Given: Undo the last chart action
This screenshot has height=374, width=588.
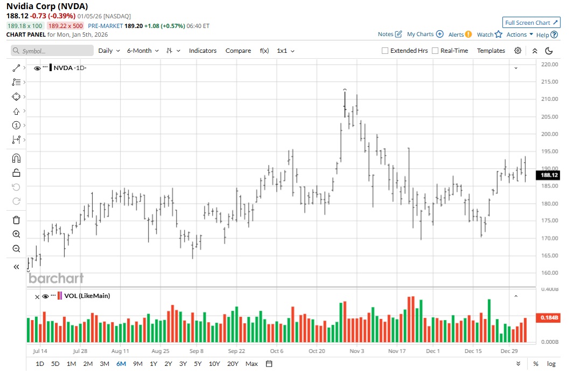Looking at the screenshot, I should coord(16,187).
